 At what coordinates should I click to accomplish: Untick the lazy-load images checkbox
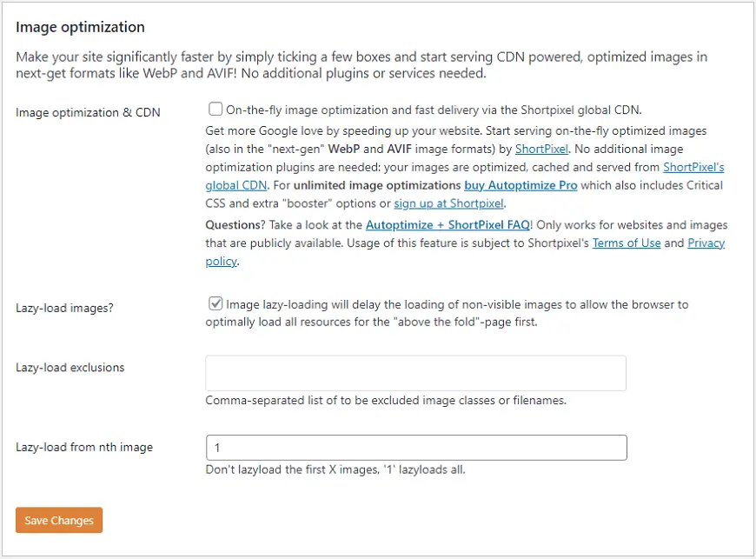[x=216, y=304]
